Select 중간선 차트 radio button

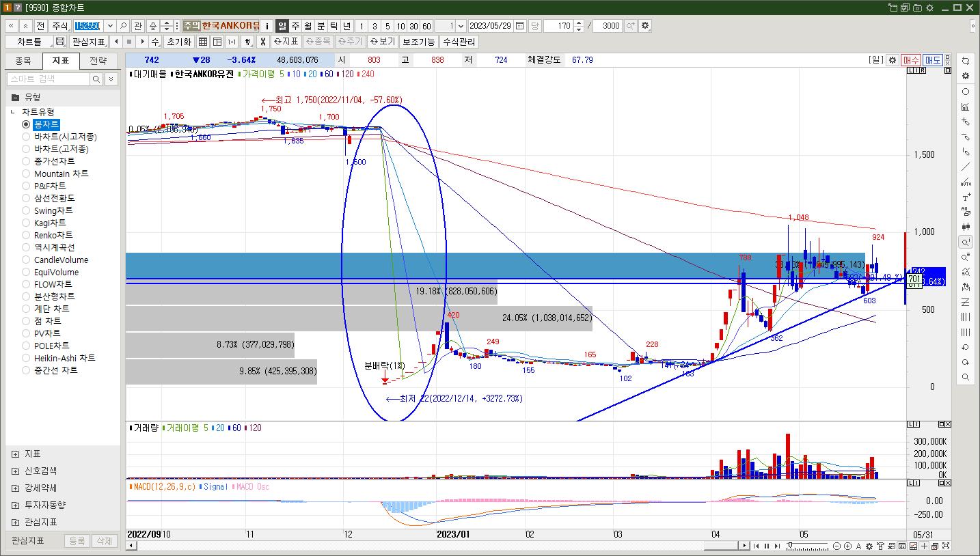click(x=26, y=370)
